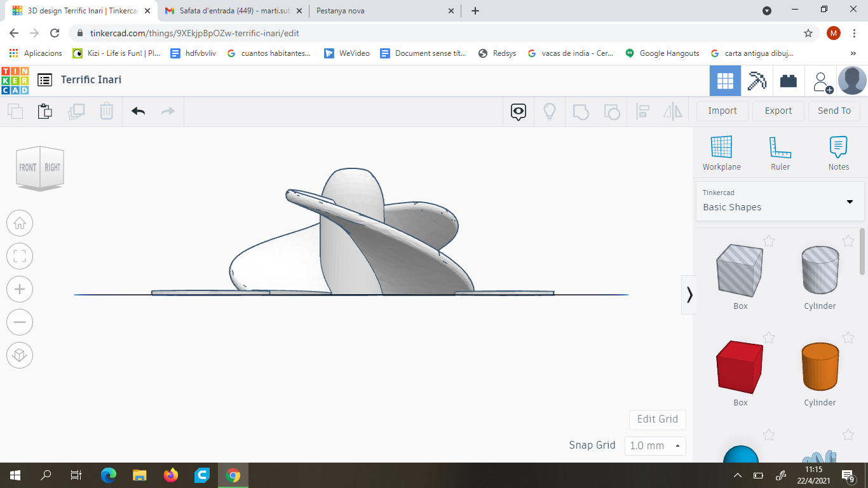
Task: Switch to 3D design grid view
Action: point(725,81)
